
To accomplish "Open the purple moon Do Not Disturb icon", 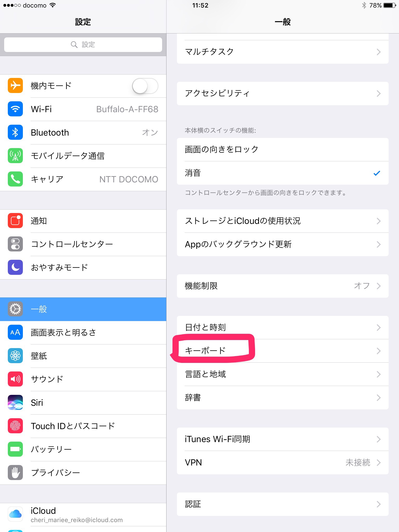I will [x=15, y=267].
